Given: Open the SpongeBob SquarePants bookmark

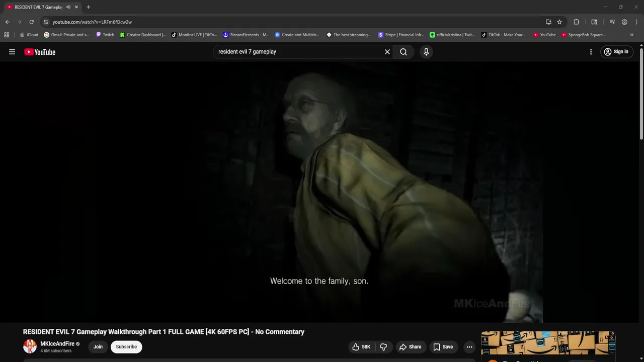Looking at the screenshot, I should click(x=584, y=35).
